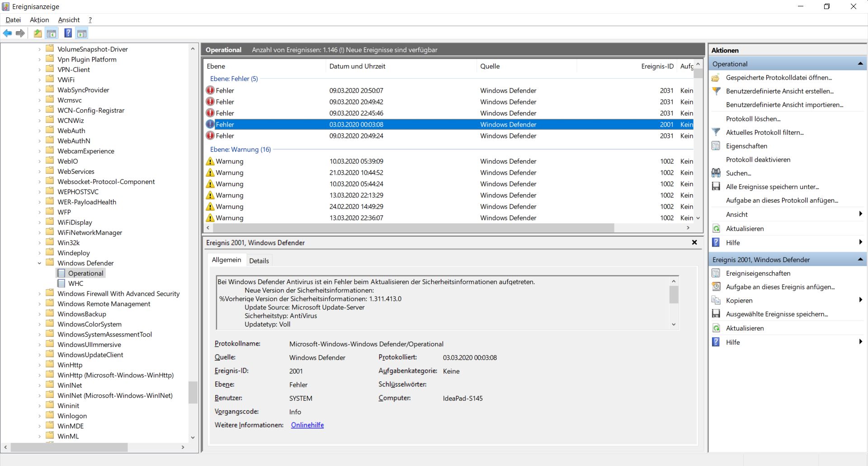Image resolution: width=868 pixels, height=466 pixels.
Task: Click the Ereigniseigenschaften icon
Action: click(716, 273)
